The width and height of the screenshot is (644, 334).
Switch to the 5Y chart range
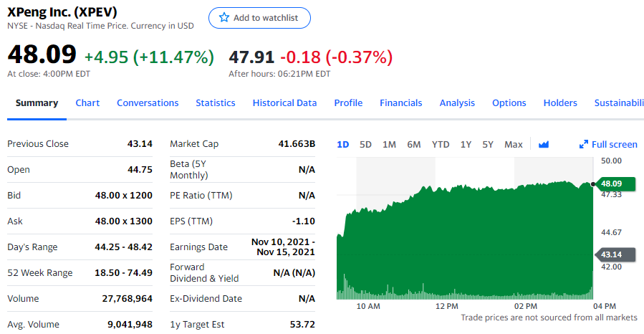tap(488, 144)
